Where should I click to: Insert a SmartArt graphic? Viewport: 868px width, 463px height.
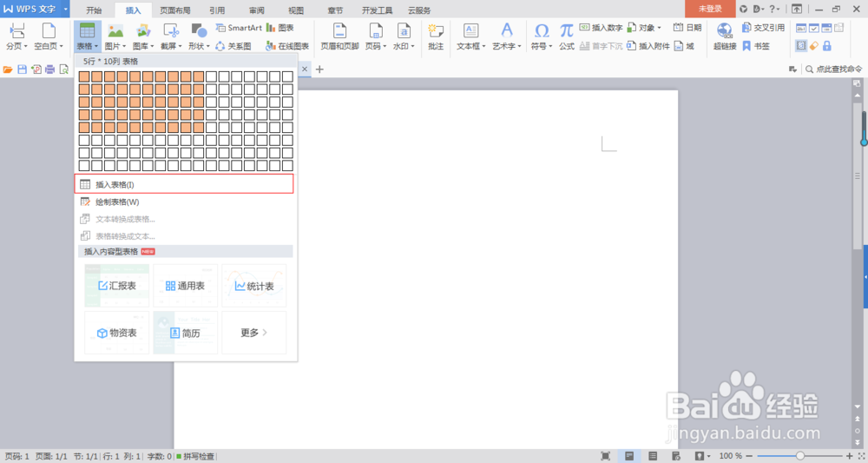point(239,28)
